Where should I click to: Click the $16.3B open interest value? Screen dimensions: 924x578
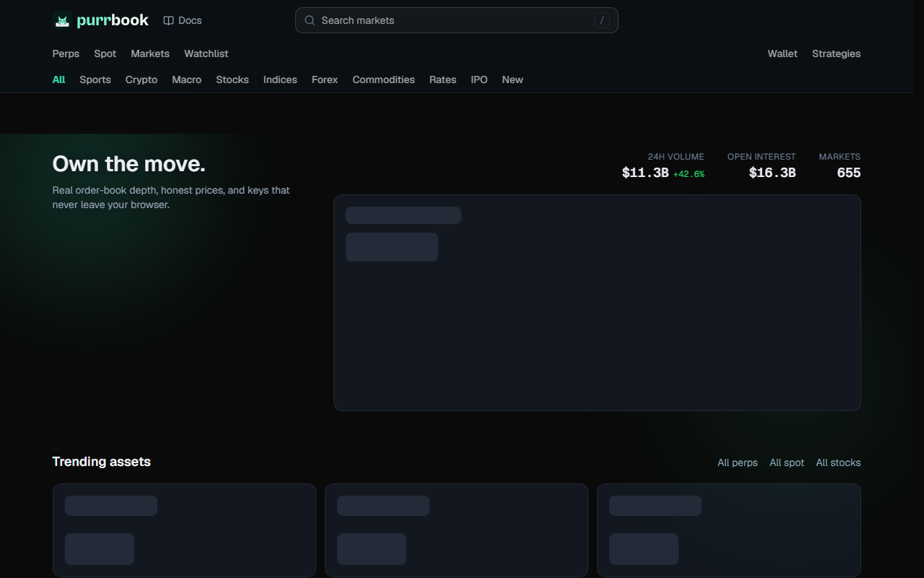tap(772, 173)
